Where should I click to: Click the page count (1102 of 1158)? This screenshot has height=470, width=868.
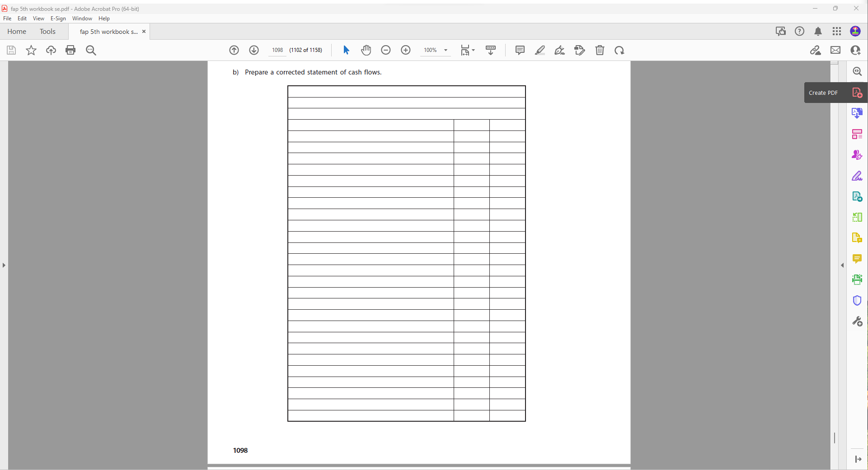click(x=306, y=50)
